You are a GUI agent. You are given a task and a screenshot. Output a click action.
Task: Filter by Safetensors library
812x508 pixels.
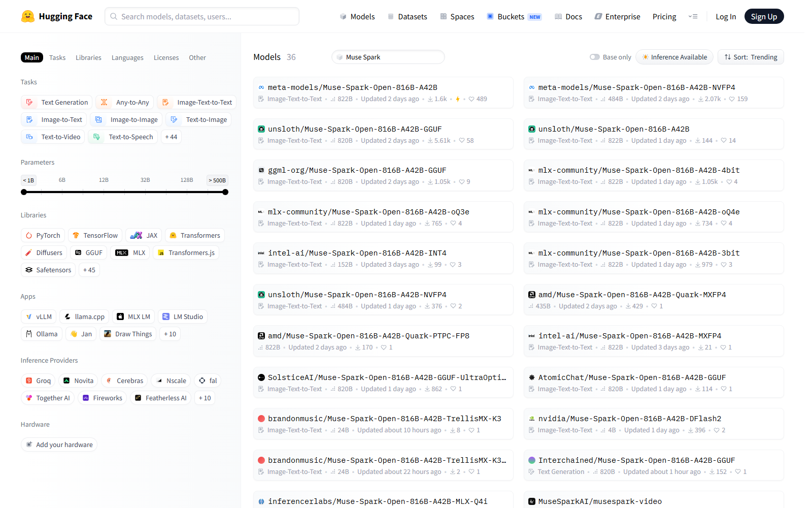(x=48, y=270)
